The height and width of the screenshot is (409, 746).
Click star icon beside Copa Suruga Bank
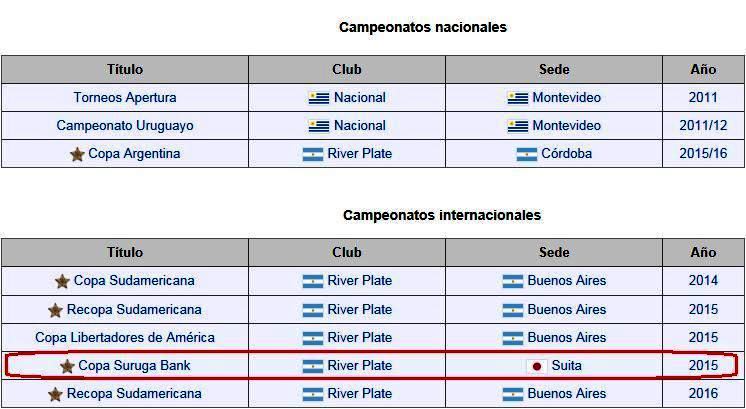[x=67, y=366]
